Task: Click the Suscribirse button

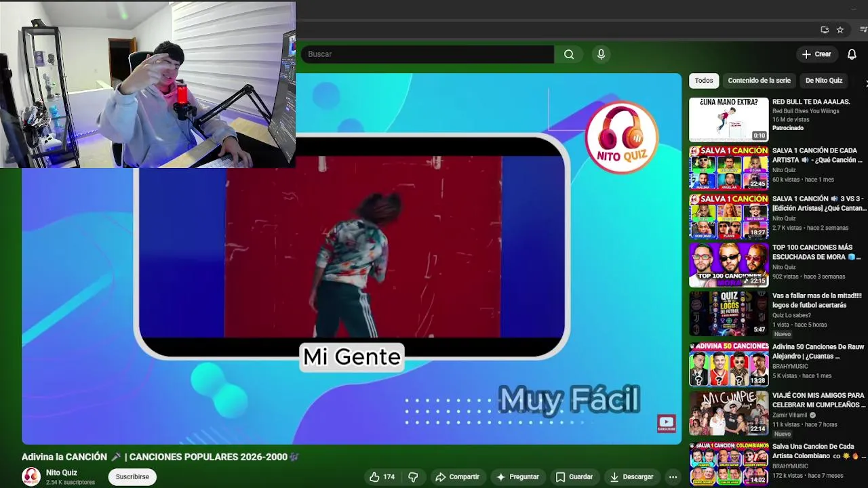Action: coord(132,477)
